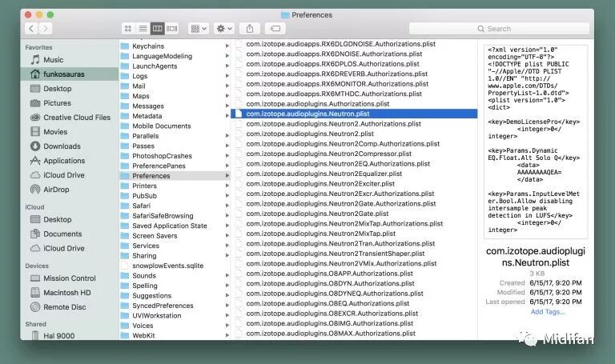Screen dimensions: 615x364
Task: Select the RX6DNOISE.Authorizations.plist file
Action: 354,54
